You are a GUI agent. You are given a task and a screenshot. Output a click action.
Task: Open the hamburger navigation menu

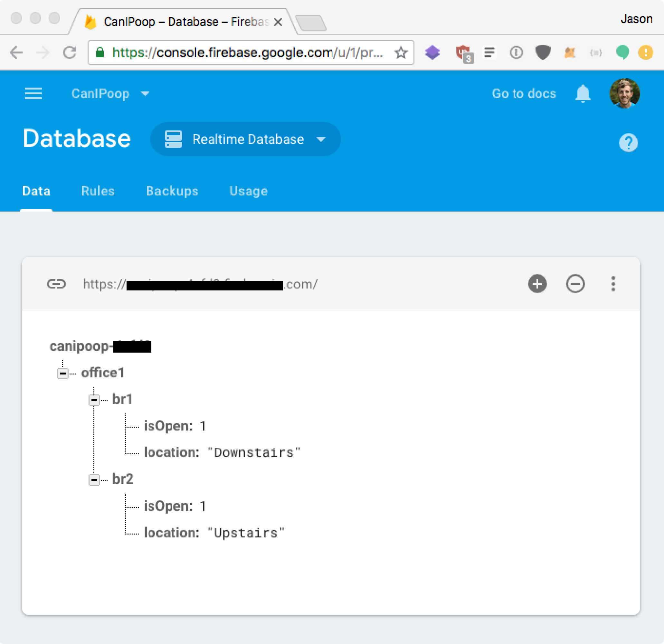(x=33, y=93)
